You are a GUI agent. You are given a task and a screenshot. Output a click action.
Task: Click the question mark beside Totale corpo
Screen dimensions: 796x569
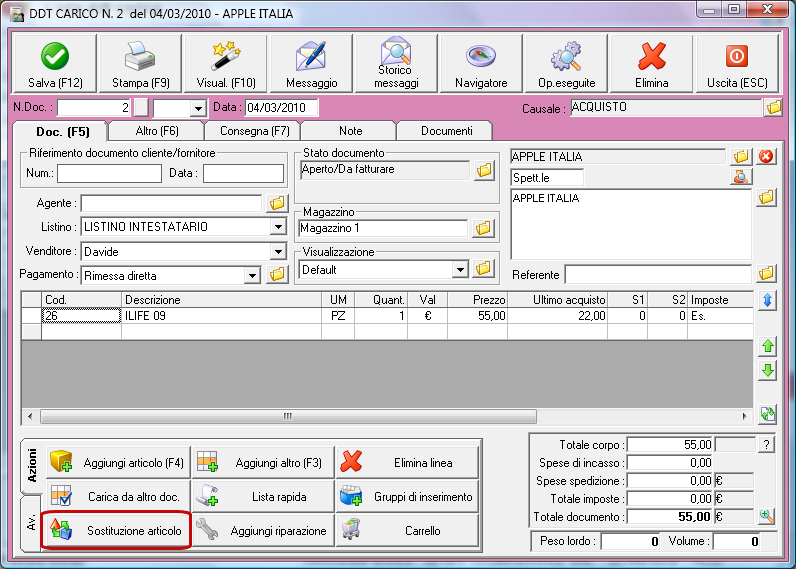[767, 445]
